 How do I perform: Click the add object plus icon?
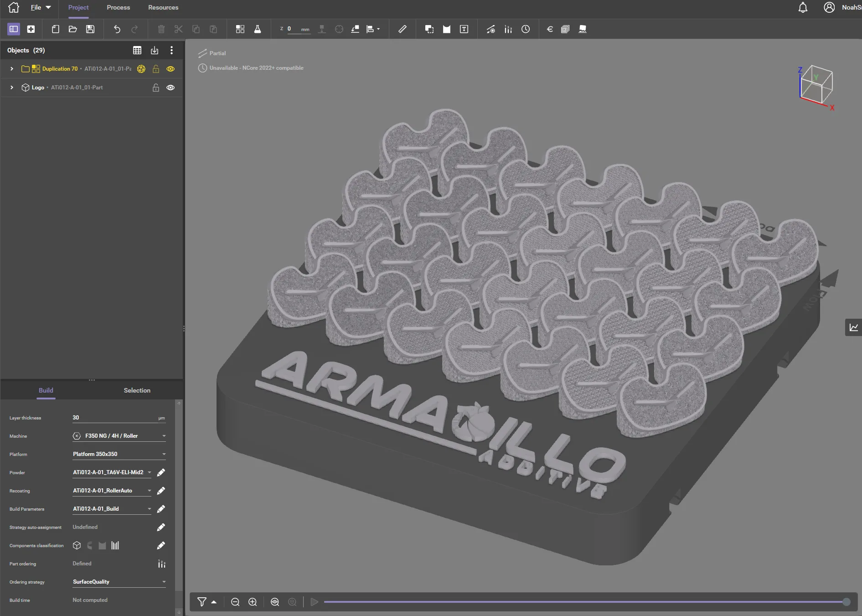click(31, 29)
